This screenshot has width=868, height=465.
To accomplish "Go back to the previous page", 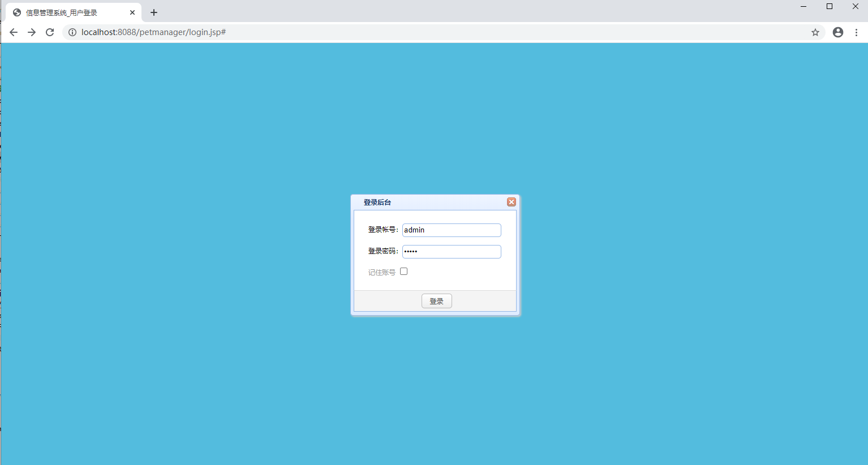I will tap(14, 32).
